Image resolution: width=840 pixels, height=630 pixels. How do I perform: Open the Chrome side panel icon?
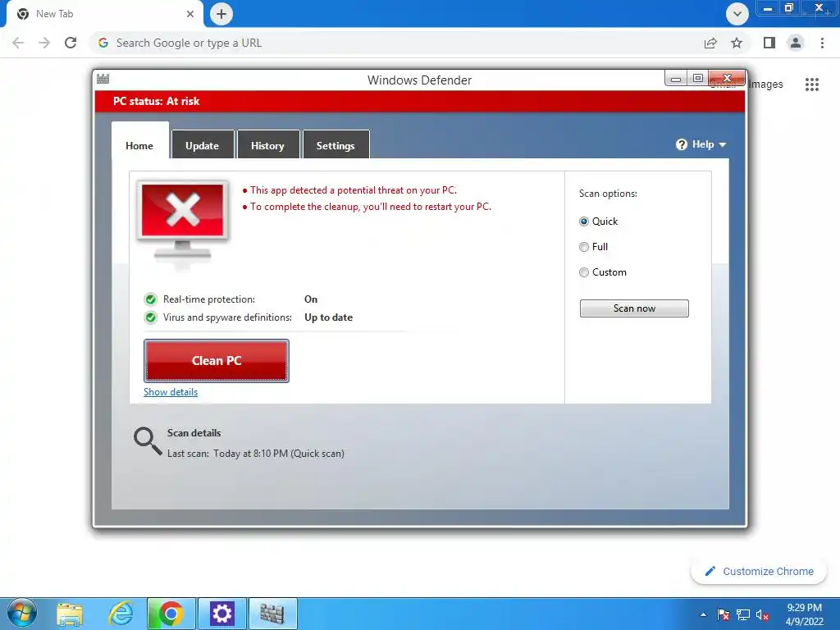click(x=769, y=43)
